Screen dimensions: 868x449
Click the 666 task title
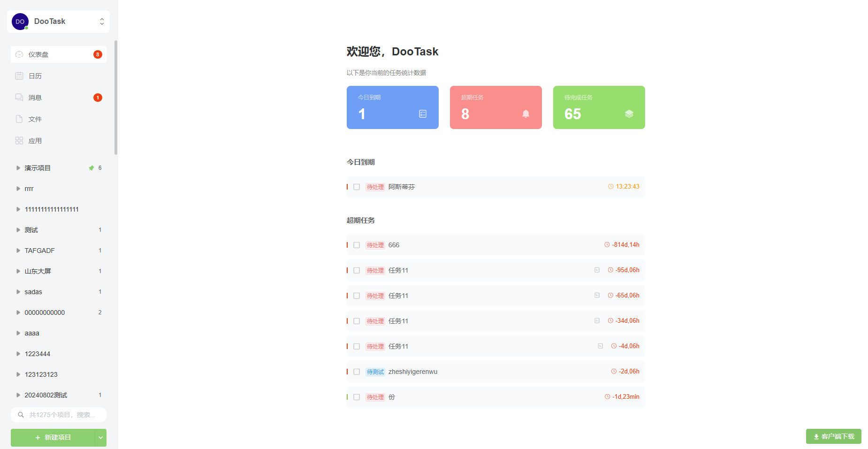(x=394, y=245)
